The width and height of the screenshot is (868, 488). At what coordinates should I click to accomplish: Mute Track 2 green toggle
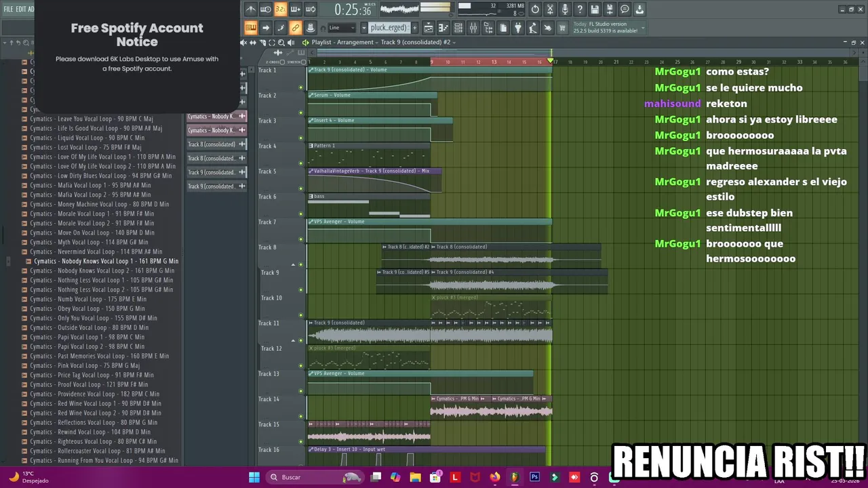point(301,113)
